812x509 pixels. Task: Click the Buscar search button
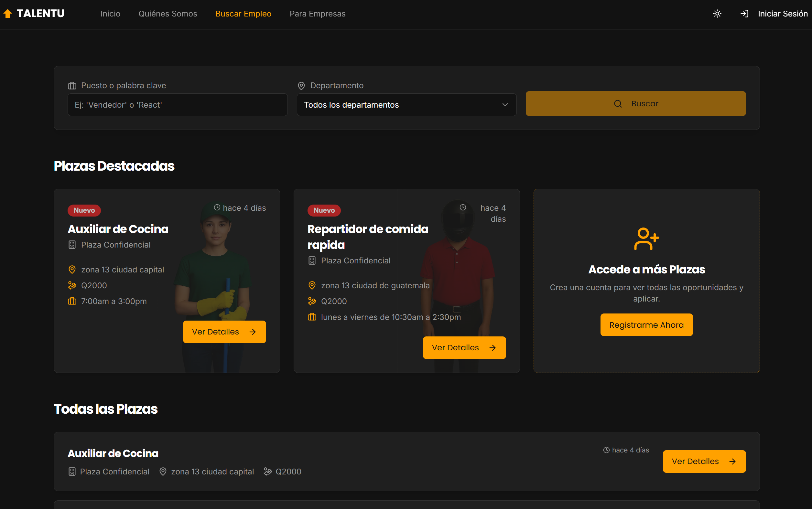(x=635, y=104)
